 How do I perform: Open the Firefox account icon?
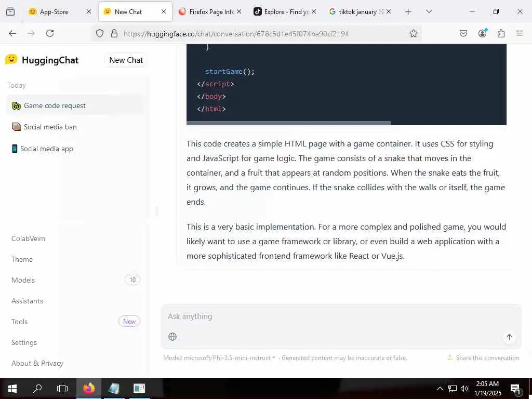pyautogui.click(x=483, y=33)
